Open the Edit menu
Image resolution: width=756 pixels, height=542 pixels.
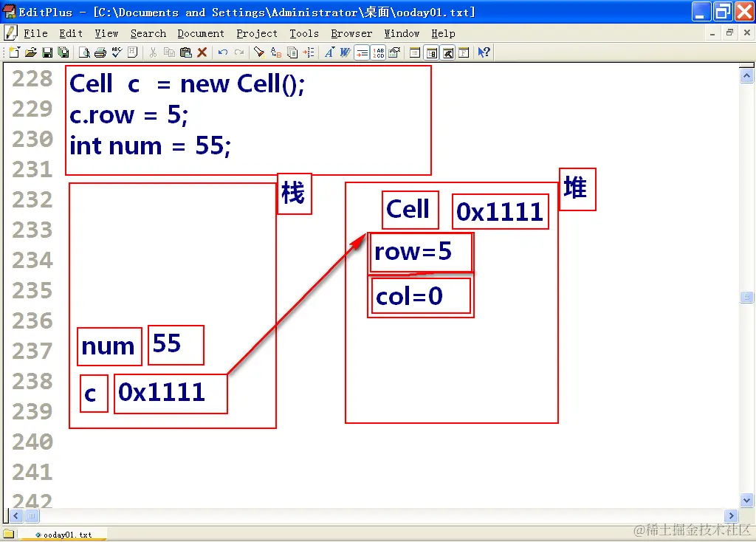click(71, 33)
